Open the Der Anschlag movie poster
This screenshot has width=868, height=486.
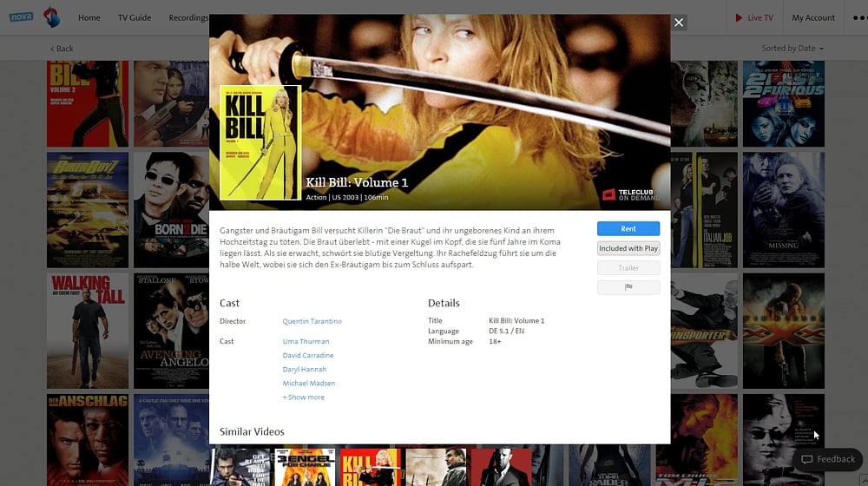[x=88, y=440]
